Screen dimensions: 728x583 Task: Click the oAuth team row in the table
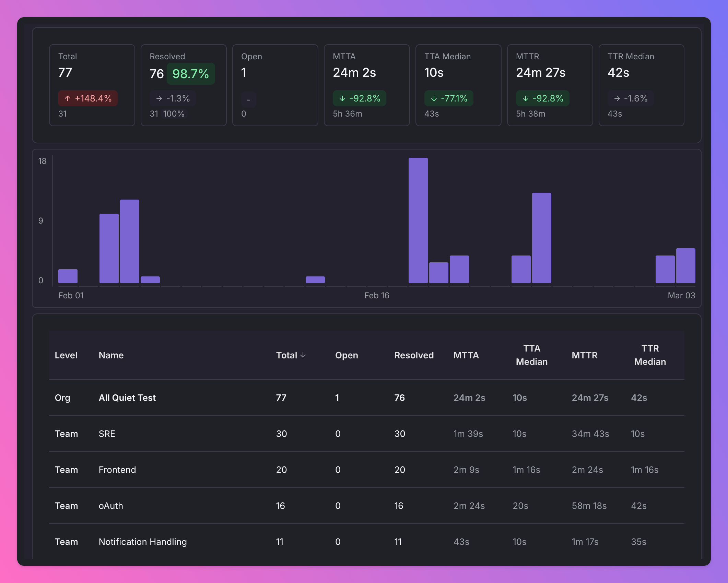tap(111, 506)
